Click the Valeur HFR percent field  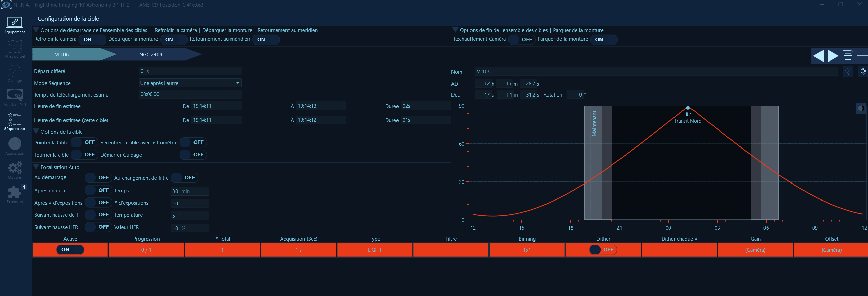tap(190, 228)
